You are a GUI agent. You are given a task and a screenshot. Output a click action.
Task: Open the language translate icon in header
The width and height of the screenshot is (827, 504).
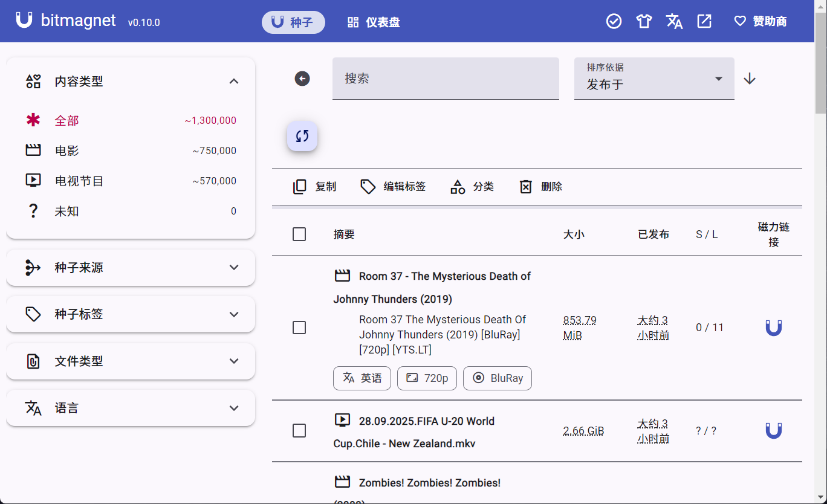674,22
